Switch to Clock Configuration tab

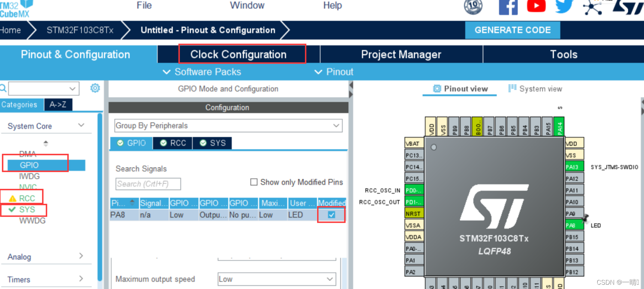tap(238, 54)
